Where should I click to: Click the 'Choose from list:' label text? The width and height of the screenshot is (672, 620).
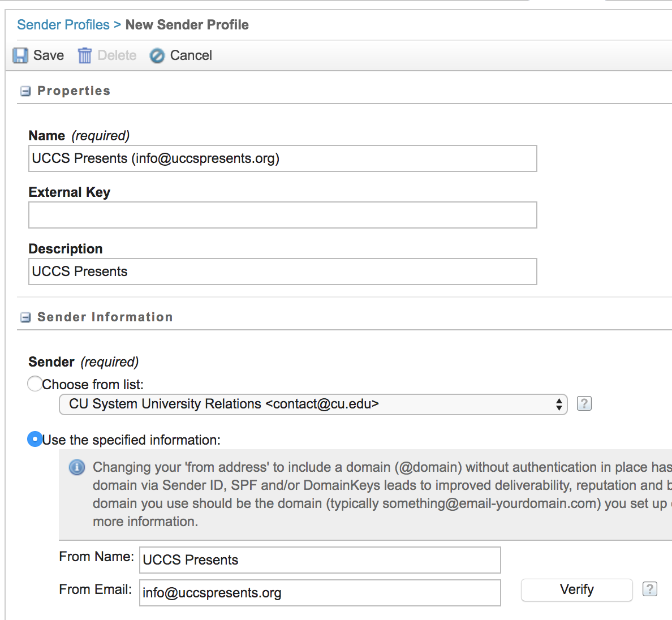(93, 385)
